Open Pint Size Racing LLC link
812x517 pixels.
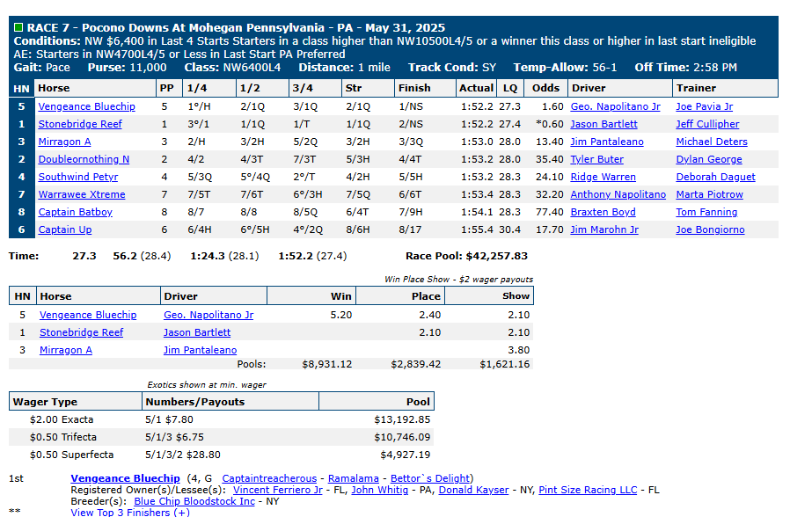(x=588, y=490)
